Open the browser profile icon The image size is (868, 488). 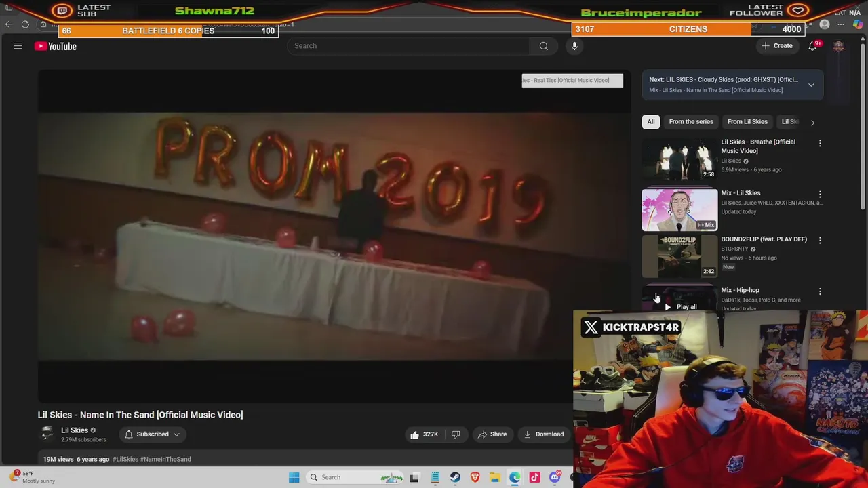click(825, 24)
